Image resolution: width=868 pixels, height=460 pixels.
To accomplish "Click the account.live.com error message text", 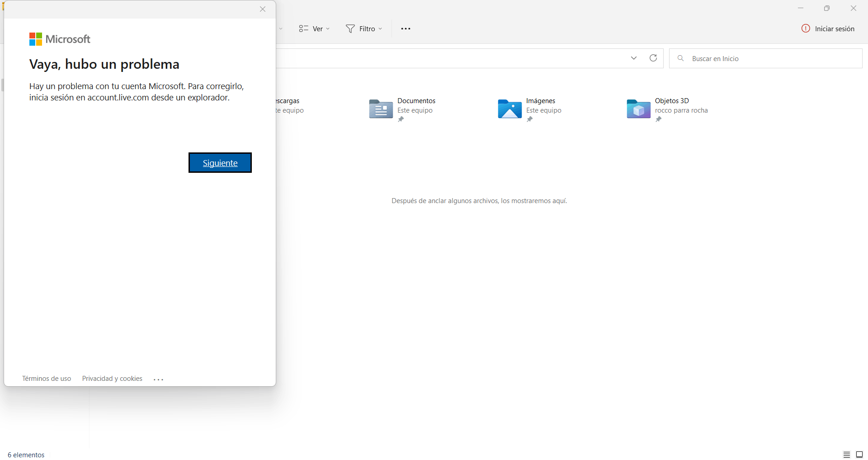I will click(x=137, y=92).
